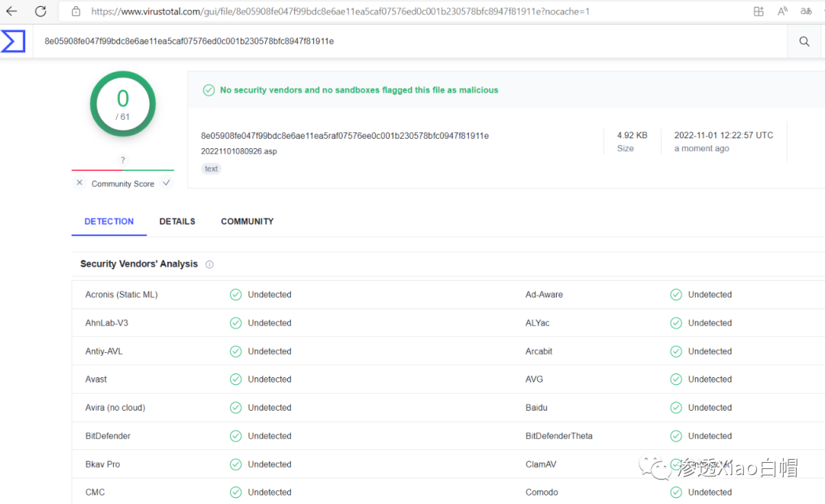The height and width of the screenshot is (504, 825).
Task: Click Acronis (Static ML) undetected check icon
Action: click(x=236, y=295)
